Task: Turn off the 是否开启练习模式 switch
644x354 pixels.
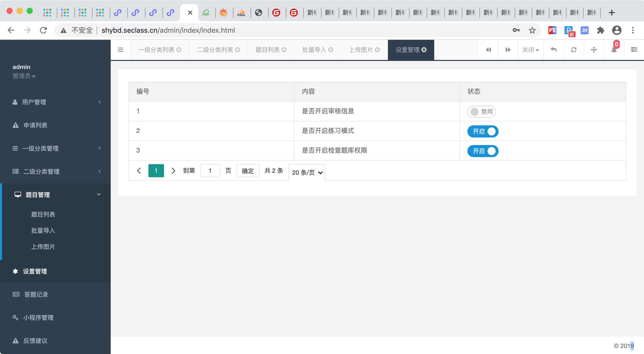Action: [483, 131]
